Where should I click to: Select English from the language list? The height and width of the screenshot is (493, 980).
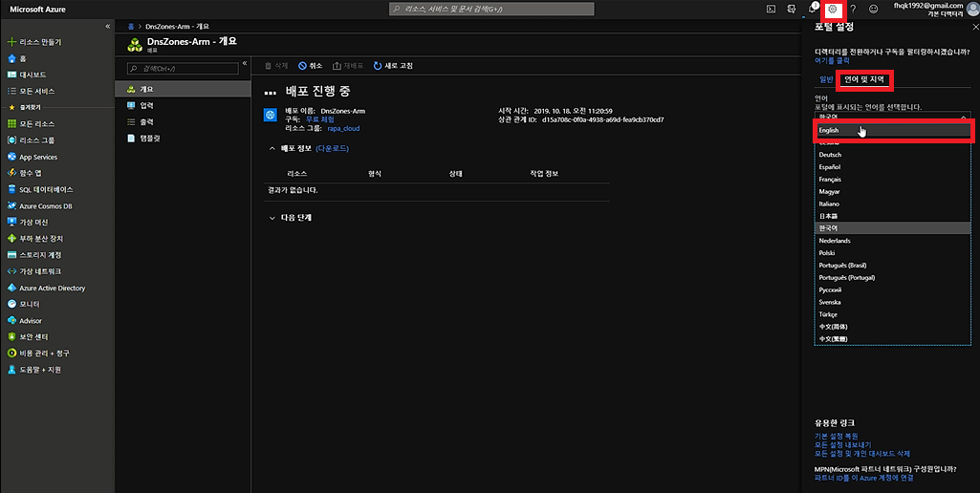tap(892, 130)
